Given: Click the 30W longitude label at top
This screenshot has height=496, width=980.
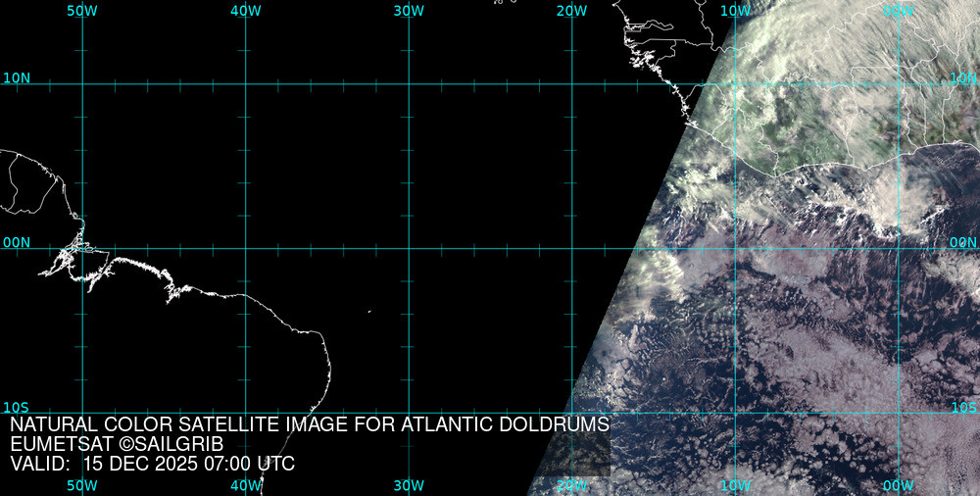Looking at the screenshot, I should coord(408,10).
